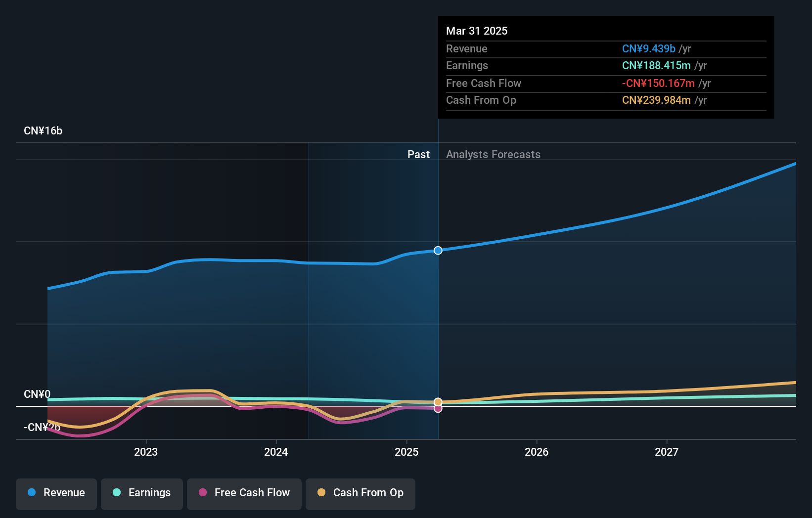The height and width of the screenshot is (518, 812).
Task: Click the Earnings row label in tooltip
Action: pos(467,65)
